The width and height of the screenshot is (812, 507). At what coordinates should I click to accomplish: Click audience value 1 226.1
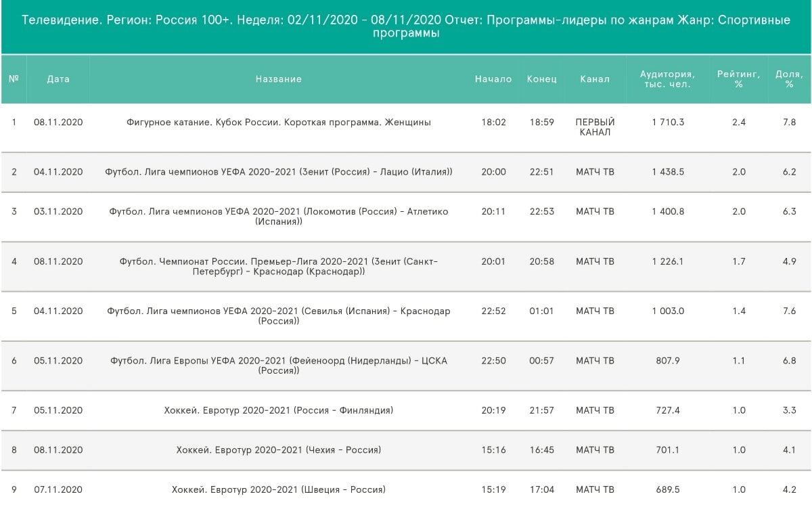pyautogui.click(x=668, y=261)
